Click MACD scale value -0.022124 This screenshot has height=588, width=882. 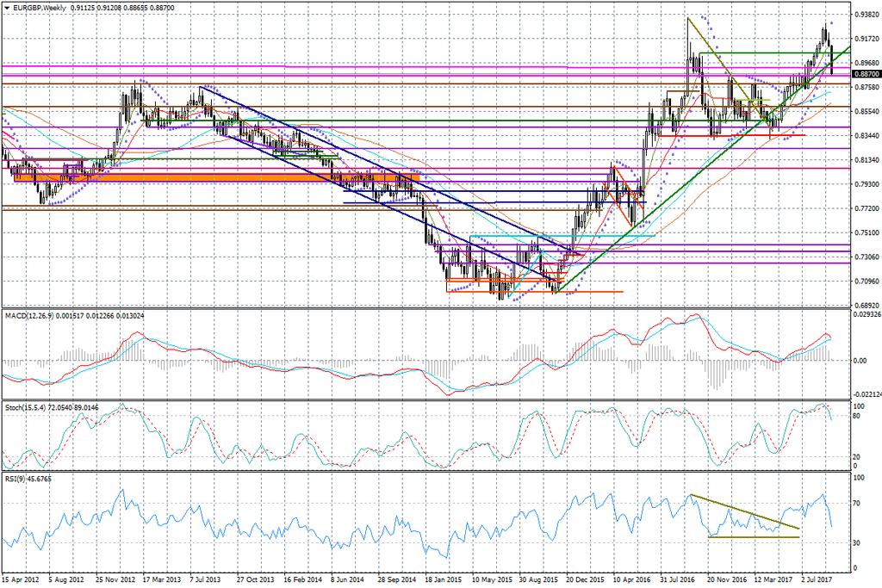(866, 395)
